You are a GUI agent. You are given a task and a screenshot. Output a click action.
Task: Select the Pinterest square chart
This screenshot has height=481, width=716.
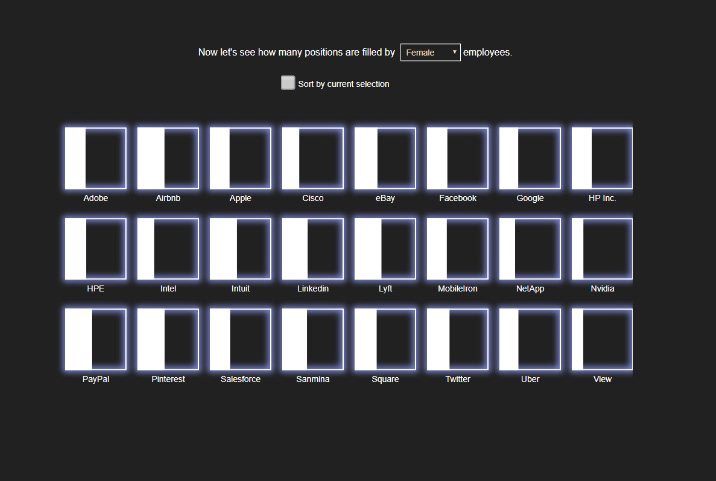[x=168, y=339]
